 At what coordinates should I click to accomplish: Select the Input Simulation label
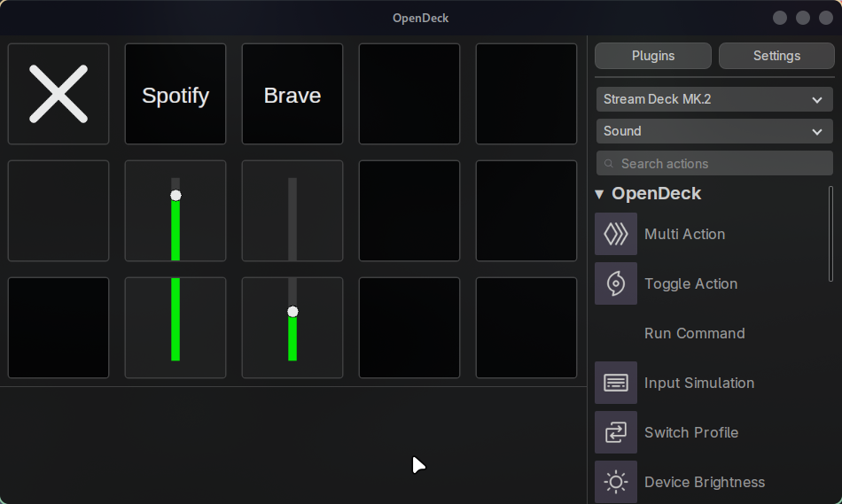(x=699, y=383)
